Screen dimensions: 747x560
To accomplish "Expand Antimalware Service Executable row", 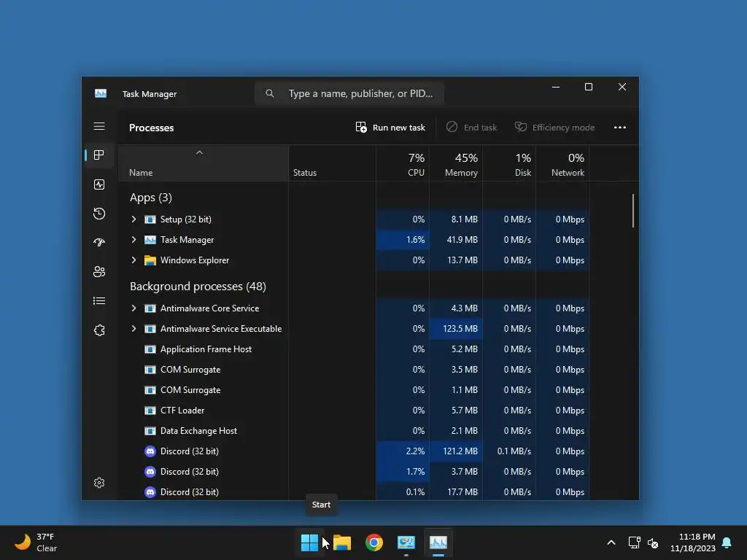I will coord(134,329).
